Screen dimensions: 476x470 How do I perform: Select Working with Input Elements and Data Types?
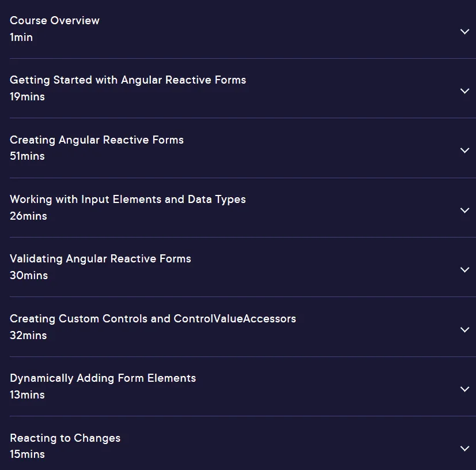(x=128, y=200)
